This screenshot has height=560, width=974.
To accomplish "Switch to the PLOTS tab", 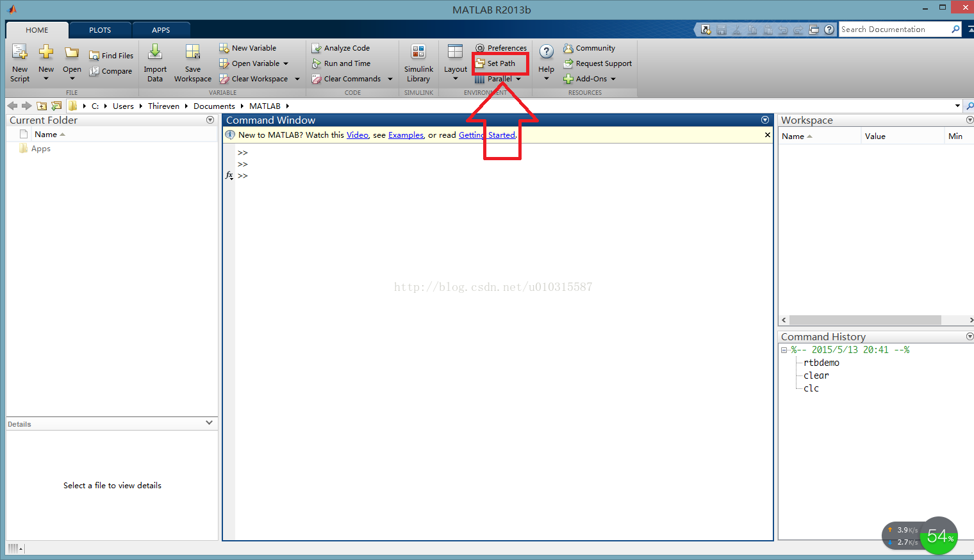I will coord(100,30).
